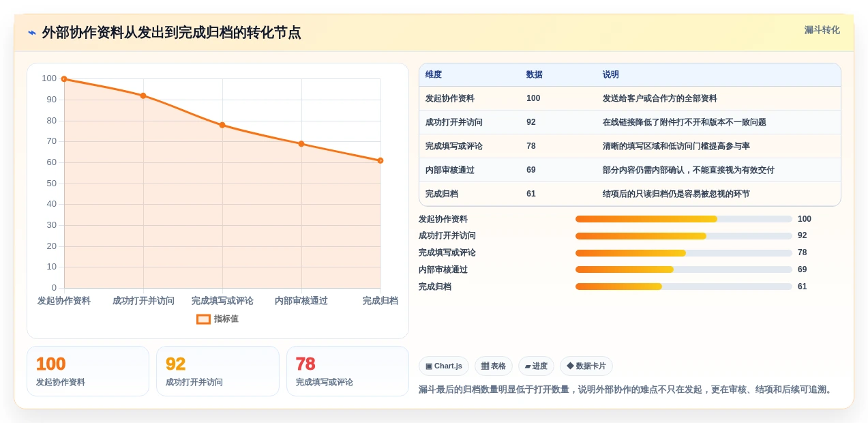Click the 内部审核通过 progress bar
868x423 pixels.
(x=684, y=269)
